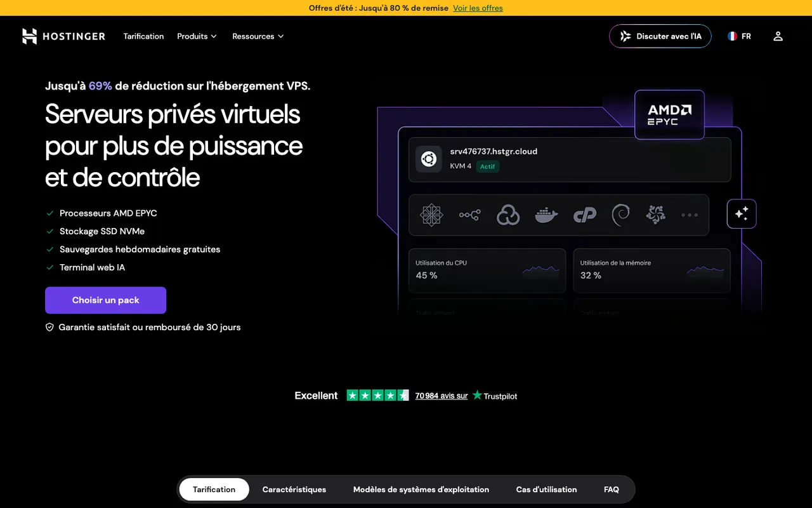Click the Hostinger logo
812x508 pixels.
[63, 36]
